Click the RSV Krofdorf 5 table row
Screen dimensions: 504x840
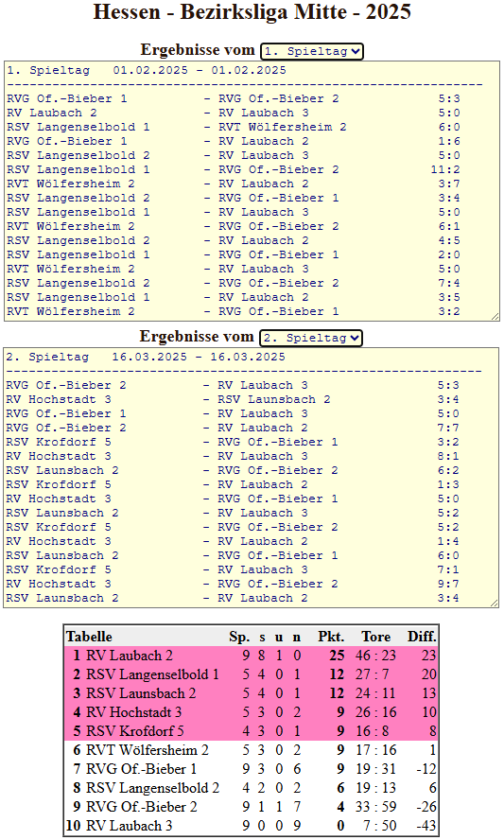(252, 731)
